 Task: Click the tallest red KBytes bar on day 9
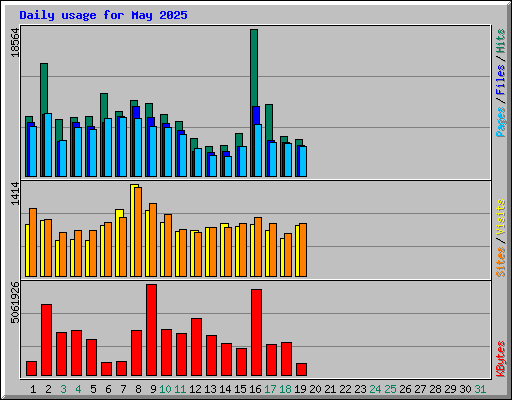coord(151,330)
